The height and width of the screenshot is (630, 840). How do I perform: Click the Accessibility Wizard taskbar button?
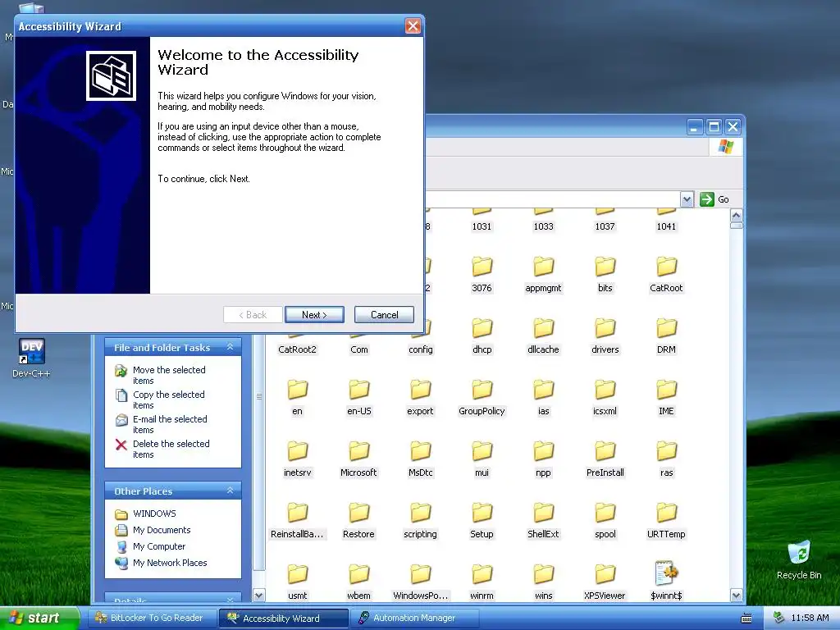(x=283, y=618)
